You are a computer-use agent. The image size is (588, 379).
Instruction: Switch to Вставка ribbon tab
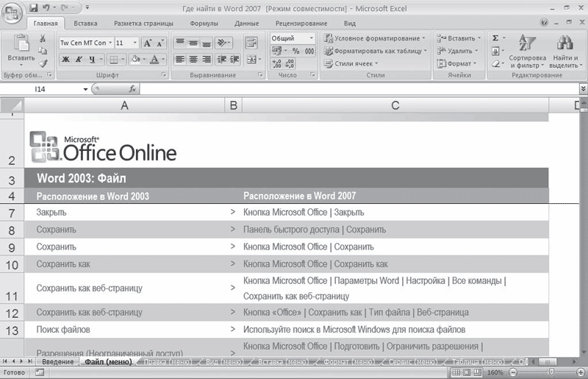[x=85, y=24]
